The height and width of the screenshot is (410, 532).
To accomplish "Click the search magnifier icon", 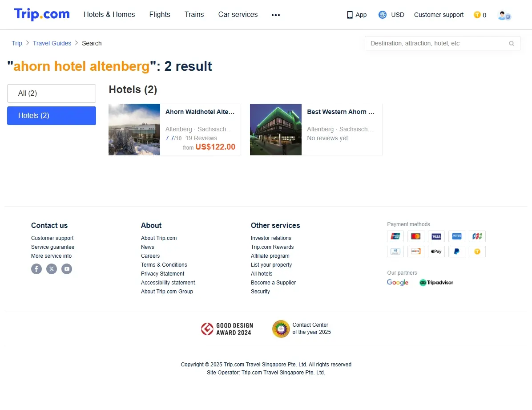I will coord(512,44).
